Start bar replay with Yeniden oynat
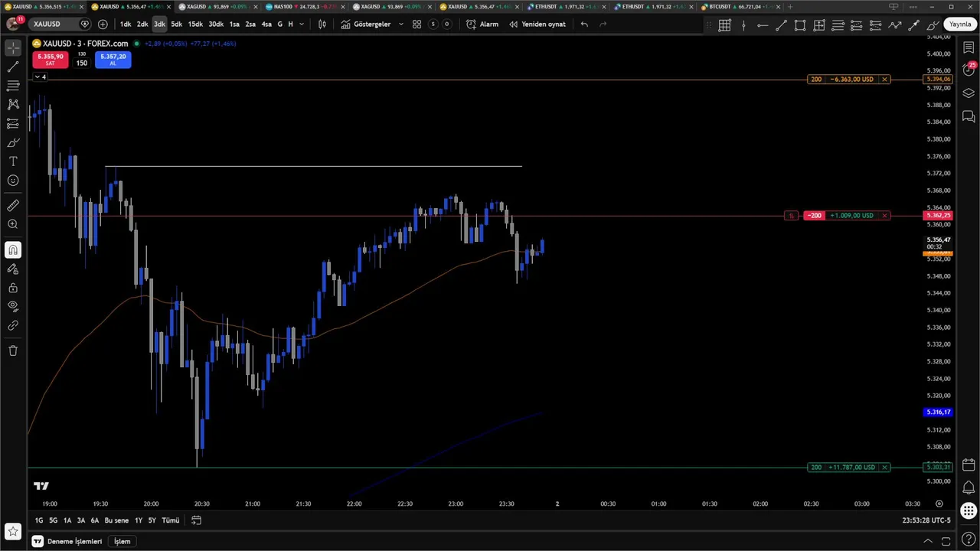980x551 pixels. (537, 24)
